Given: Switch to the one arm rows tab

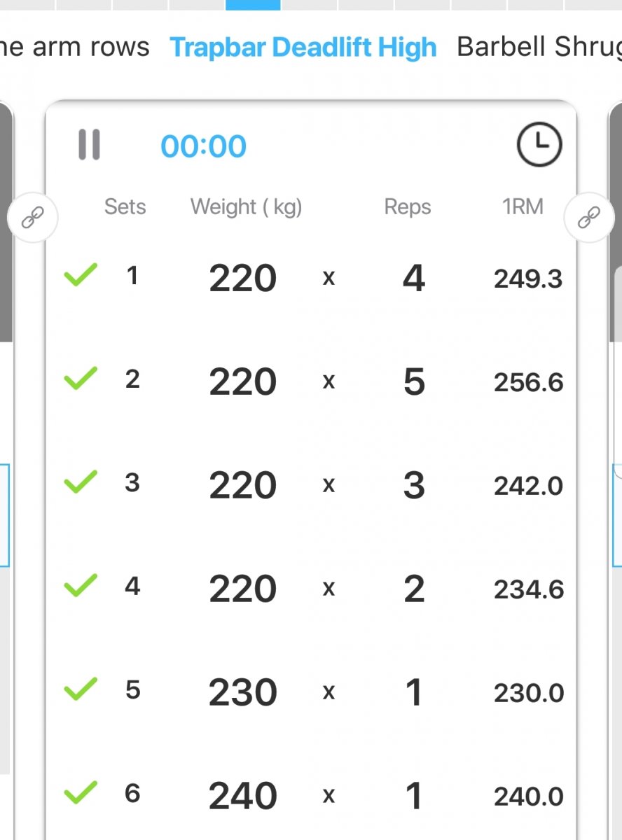Looking at the screenshot, I should tap(74, 48).
